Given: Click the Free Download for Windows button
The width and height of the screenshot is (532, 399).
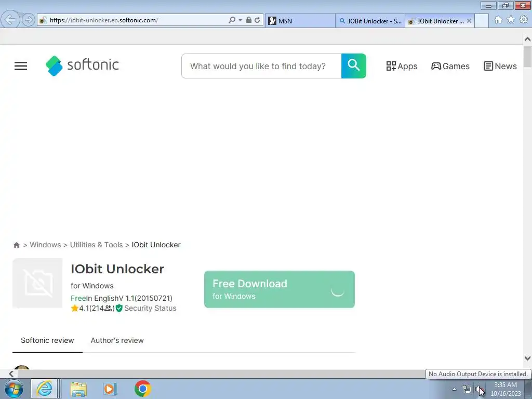Looking at the screenshot, I should click(x=279, y=289).
